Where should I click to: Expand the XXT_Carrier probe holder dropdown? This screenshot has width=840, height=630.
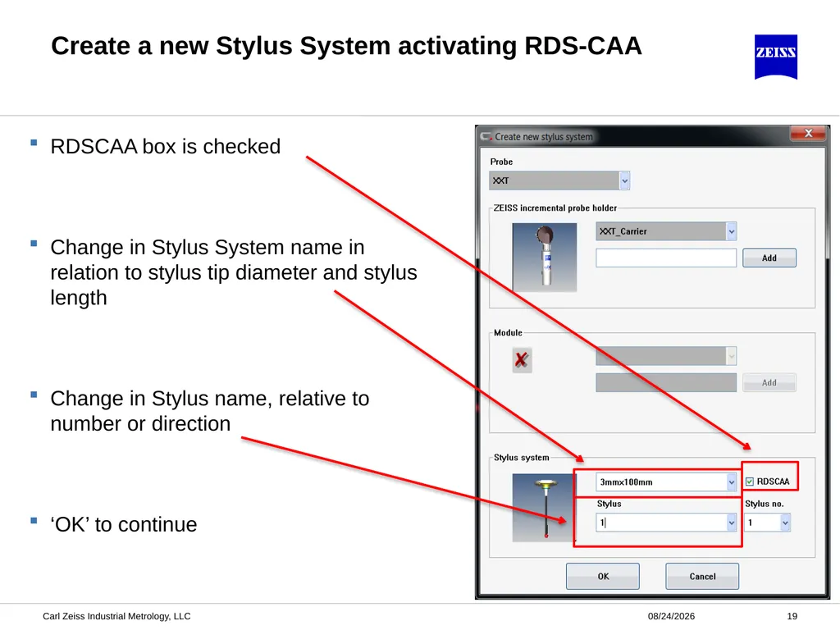731,231
